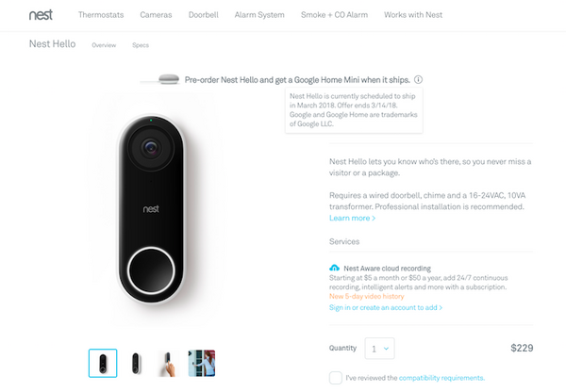
Task: Switch to the Overview tab
Action: [x=104, y=45]
